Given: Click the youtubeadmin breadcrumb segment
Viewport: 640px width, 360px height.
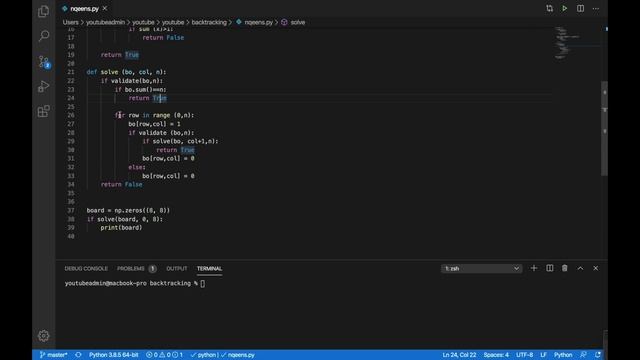Looking at the screenshot, I should [105, 22].
